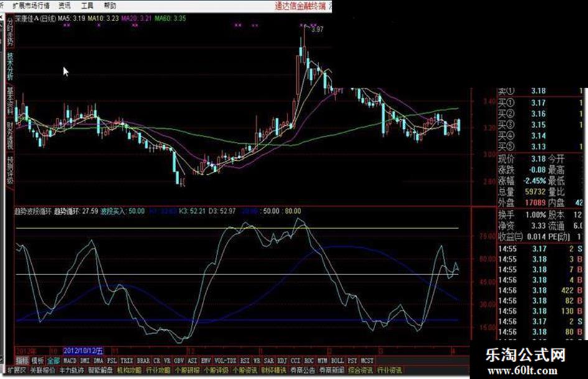
Task: Switch indicator to CCI
Action: [296, 360]
